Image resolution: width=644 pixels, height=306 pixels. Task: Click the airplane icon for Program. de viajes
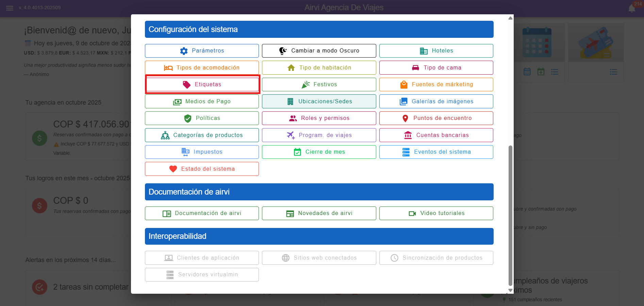click(291, 135)
